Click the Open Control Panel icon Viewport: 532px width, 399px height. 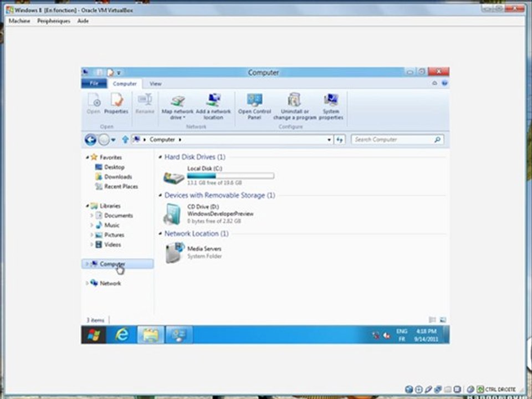(254, 106)
